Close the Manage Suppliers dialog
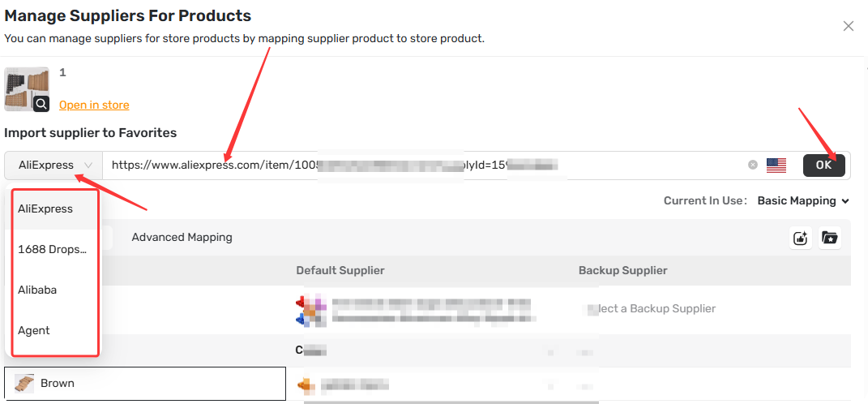Viewport: 868px width, 404px height. (848, 26)
